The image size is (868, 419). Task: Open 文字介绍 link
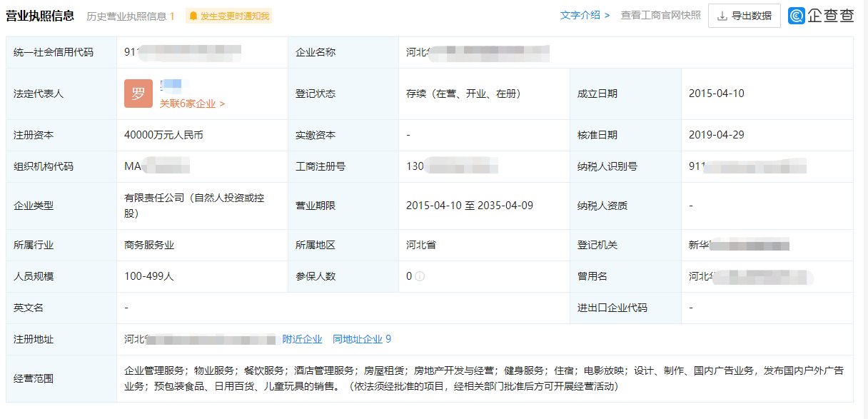pos(585,15)
